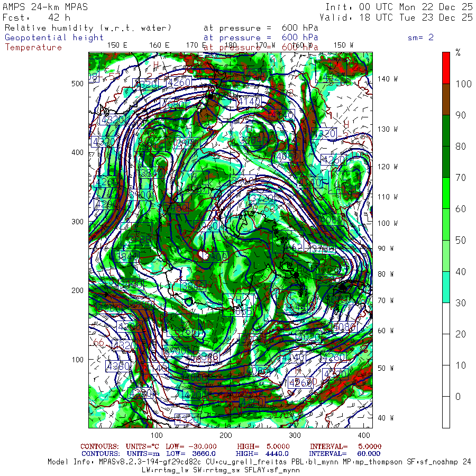Screen dimensions: 476x476
Task: Click the brown 90–100% legend color band
Action: pyautogui.click(x=446, y=99)
